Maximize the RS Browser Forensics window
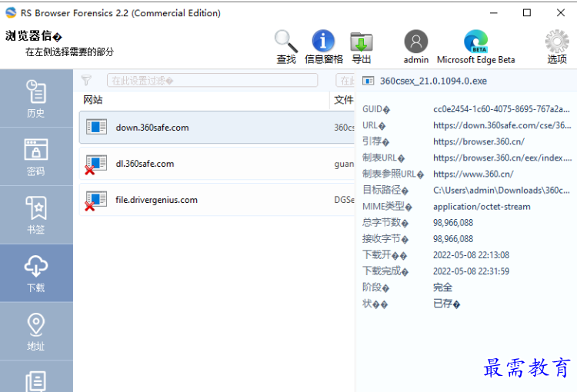This screenshot has height=392, width=577. pyautogui.click(x=527, y=13)
